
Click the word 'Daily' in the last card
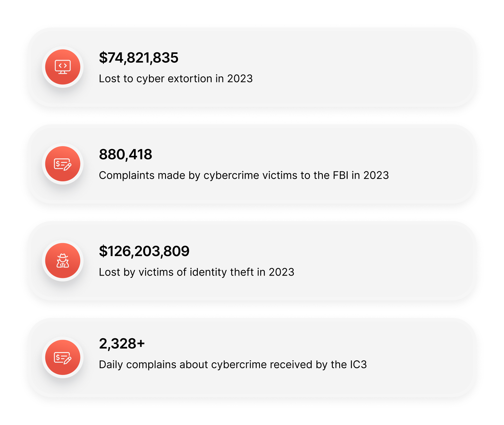click(111, 365)
